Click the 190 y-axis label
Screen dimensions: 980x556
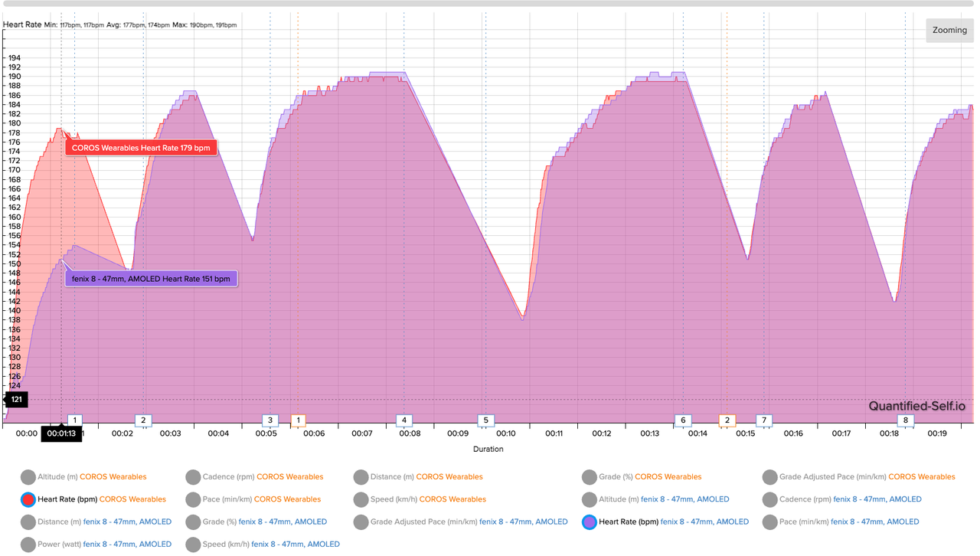tap(14, 77)
